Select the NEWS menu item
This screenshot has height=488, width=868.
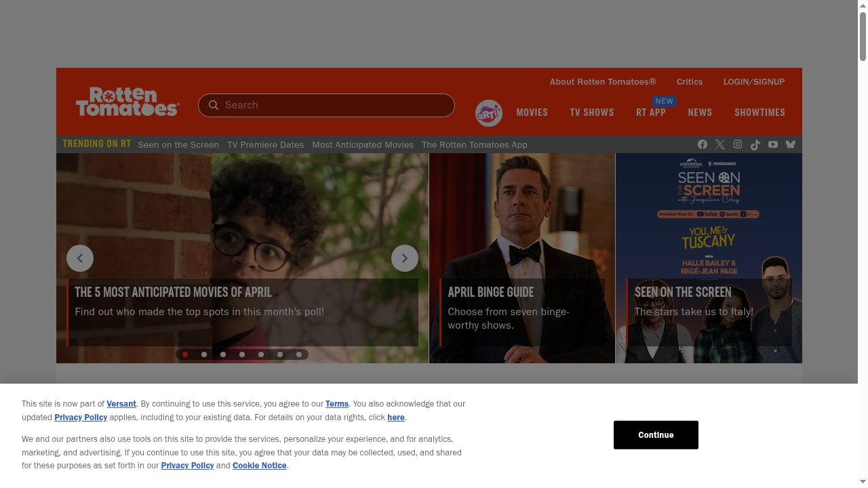click(x=700, y=113)
